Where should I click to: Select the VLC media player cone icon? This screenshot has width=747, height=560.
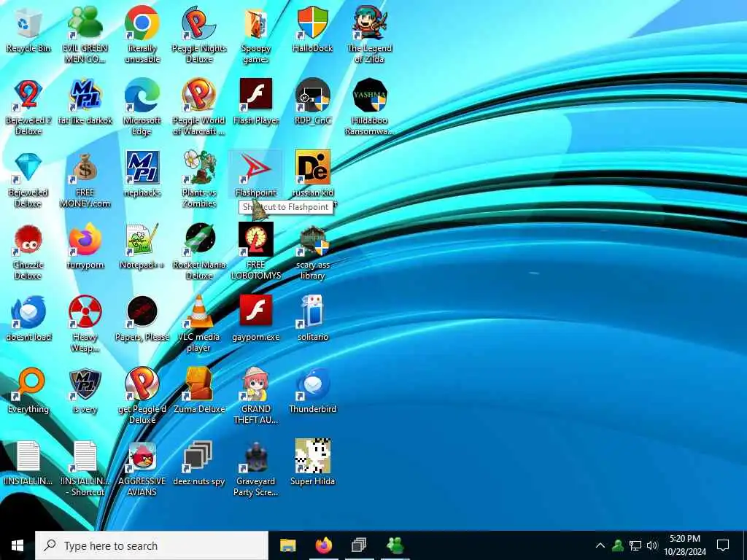coord(199,324)
